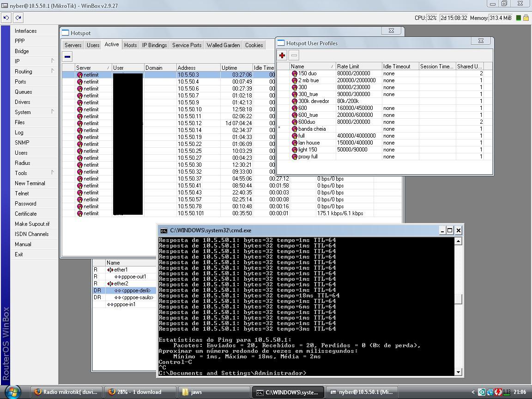This screenshot has width=532, height=399.
Task: Select the <pppoe-saulo> interface row
Action: pos(124,297)
